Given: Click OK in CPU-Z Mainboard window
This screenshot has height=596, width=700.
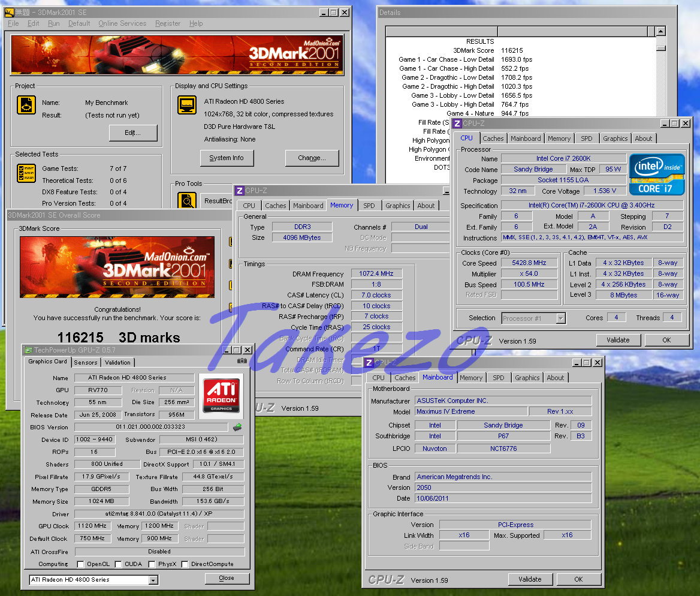Looking at the screenshot, I should 578,579.
